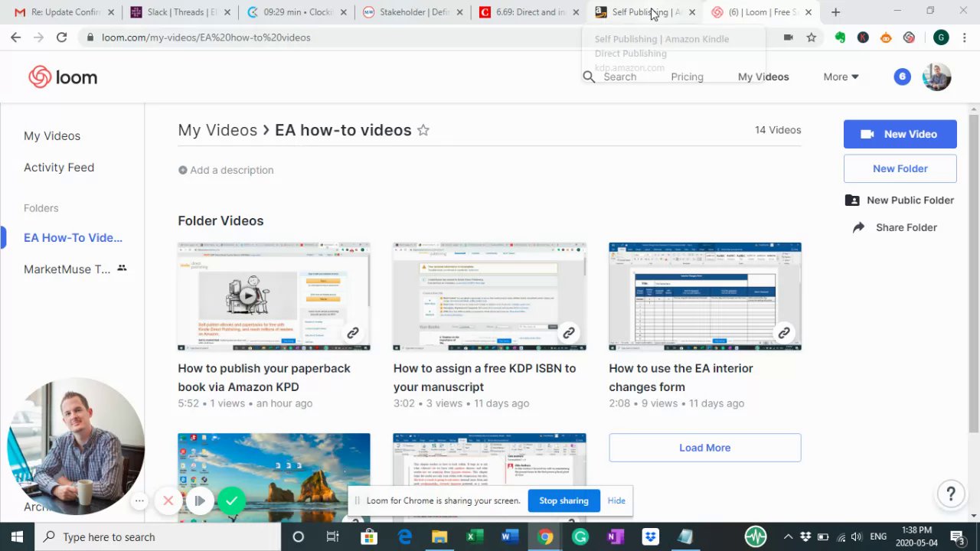The image size is (980, 551).
Task: Finish recording with green checkmark
Action: [231, 501]
